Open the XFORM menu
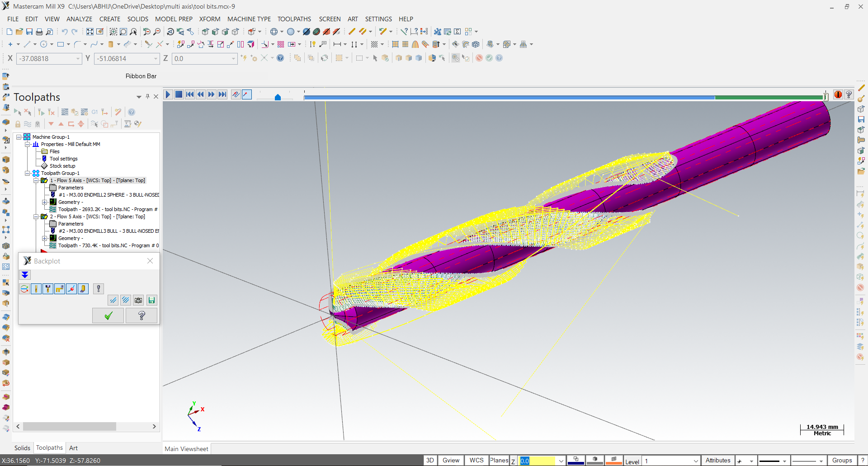Viewport: 868px width, 466px height. [x=210, y=19]
